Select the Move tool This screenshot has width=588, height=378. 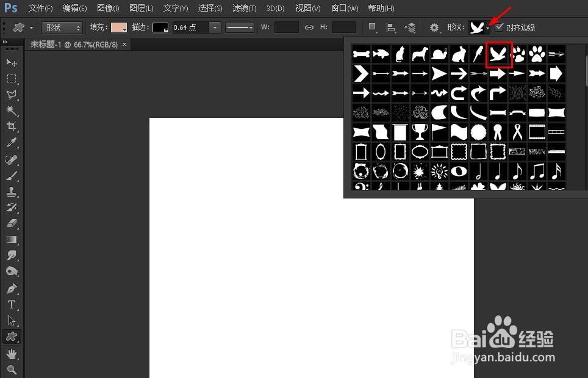pos(12,62)
